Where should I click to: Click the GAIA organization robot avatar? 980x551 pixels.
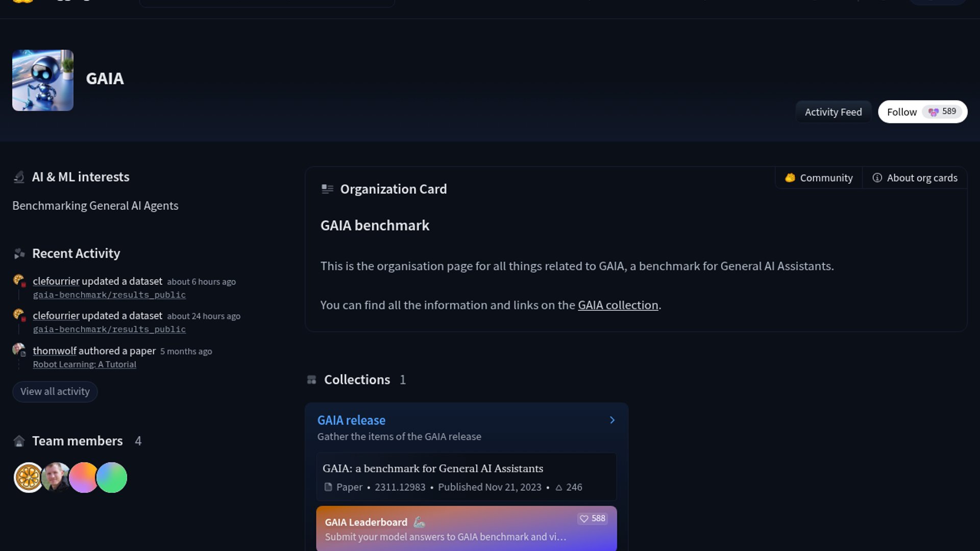click(43, 80)
